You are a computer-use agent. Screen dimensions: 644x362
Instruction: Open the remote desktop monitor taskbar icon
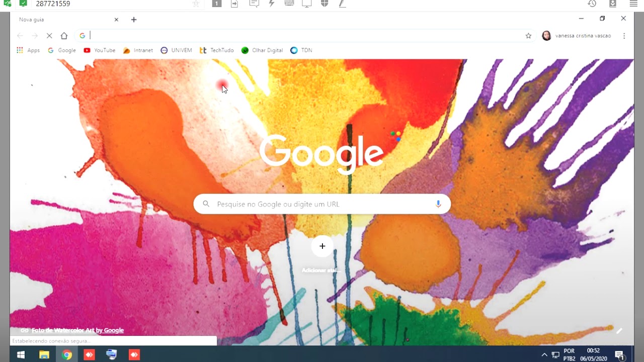pos(112,355)
